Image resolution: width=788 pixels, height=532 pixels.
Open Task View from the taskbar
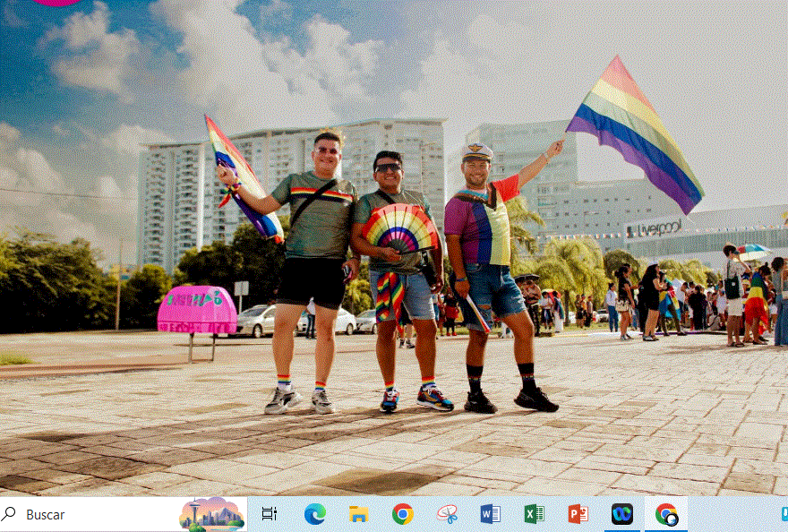[x=269, y=514]
